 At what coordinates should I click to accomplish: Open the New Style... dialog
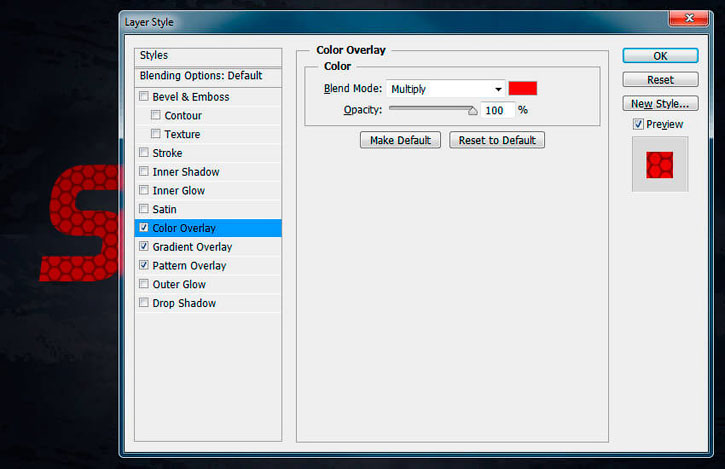660,104
